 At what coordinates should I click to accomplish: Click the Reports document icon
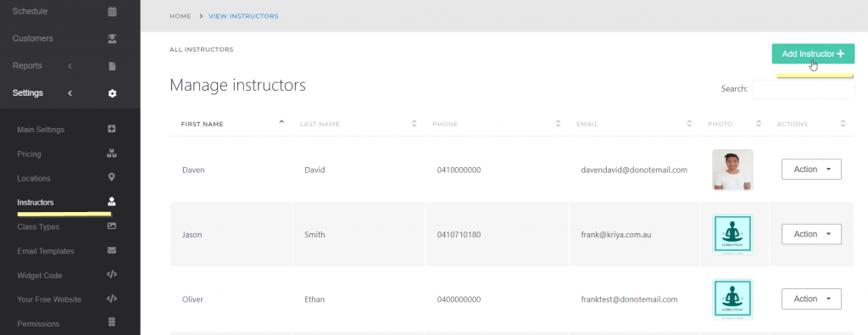[x=113, y=66]
